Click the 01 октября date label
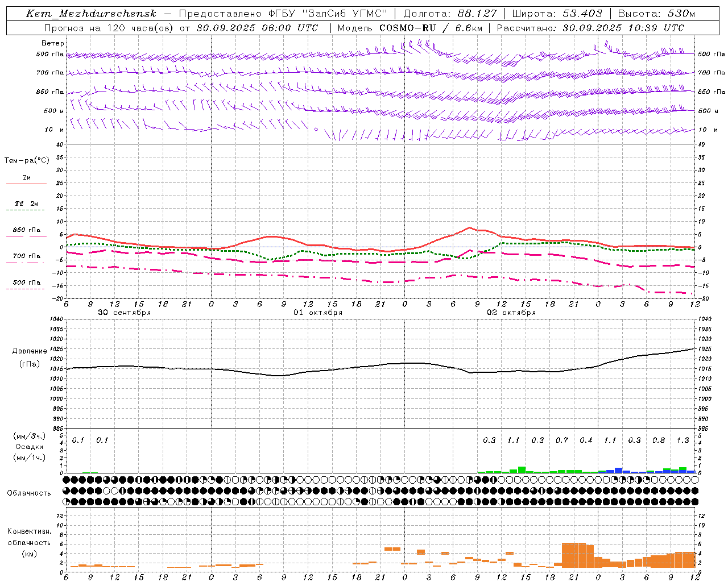Viewport: 728px width, 582px height. (x=318, y=313)
